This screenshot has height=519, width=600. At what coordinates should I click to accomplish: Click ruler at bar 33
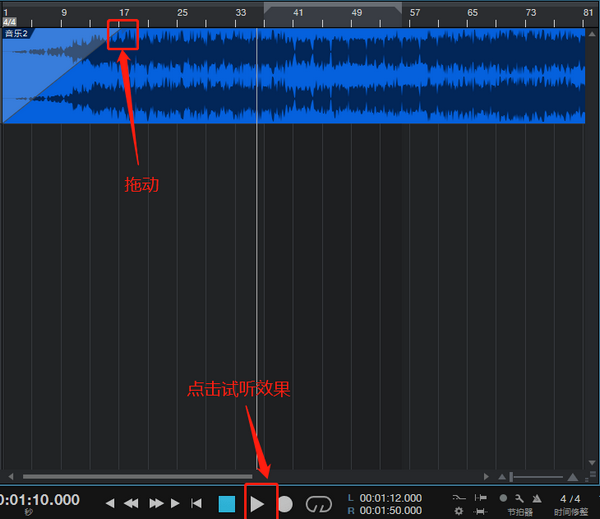click(x=241, y=13)
